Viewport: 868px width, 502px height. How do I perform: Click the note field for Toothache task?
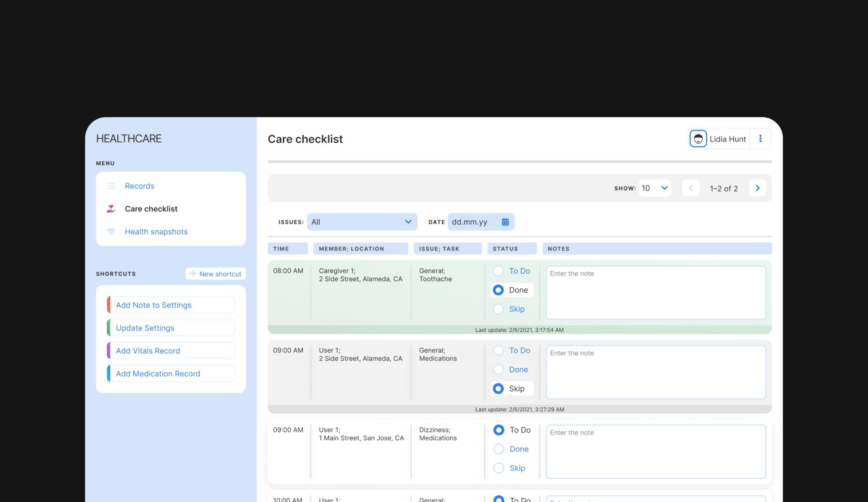tap(656, 293)
